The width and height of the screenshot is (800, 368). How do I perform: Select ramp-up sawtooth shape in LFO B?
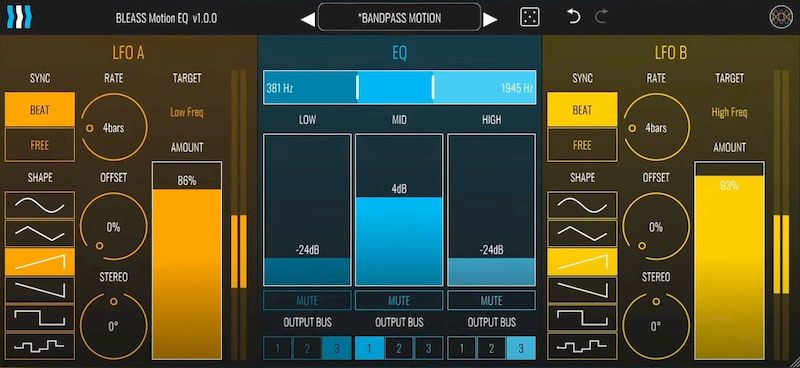[x=582, y=262]
